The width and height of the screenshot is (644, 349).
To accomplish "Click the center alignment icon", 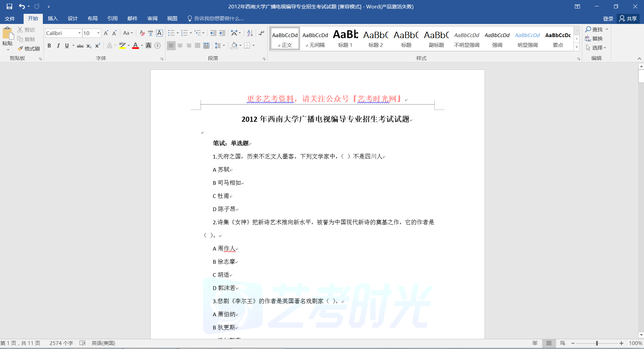I will [180, 46].
